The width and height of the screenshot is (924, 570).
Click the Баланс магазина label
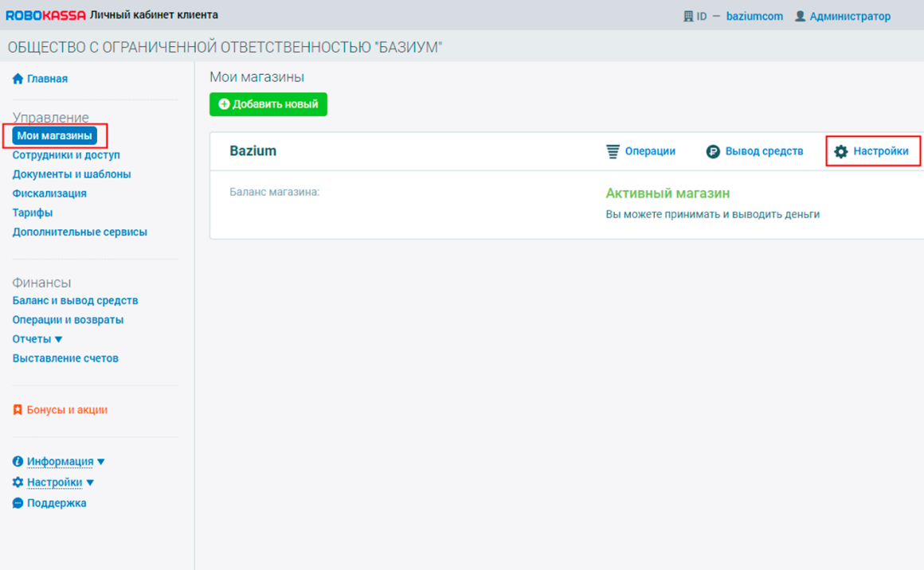tap(275, 192)
